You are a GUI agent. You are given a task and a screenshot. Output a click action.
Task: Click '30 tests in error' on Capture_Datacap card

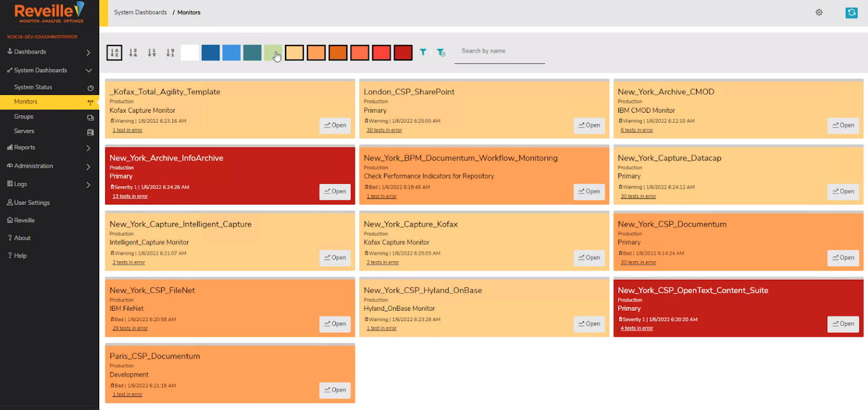(639, 196)
